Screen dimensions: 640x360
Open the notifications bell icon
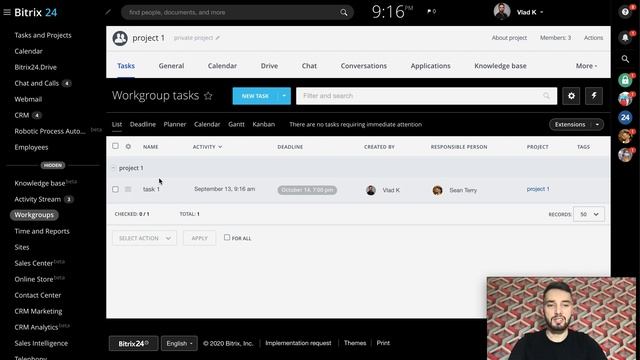pos(625,38)
